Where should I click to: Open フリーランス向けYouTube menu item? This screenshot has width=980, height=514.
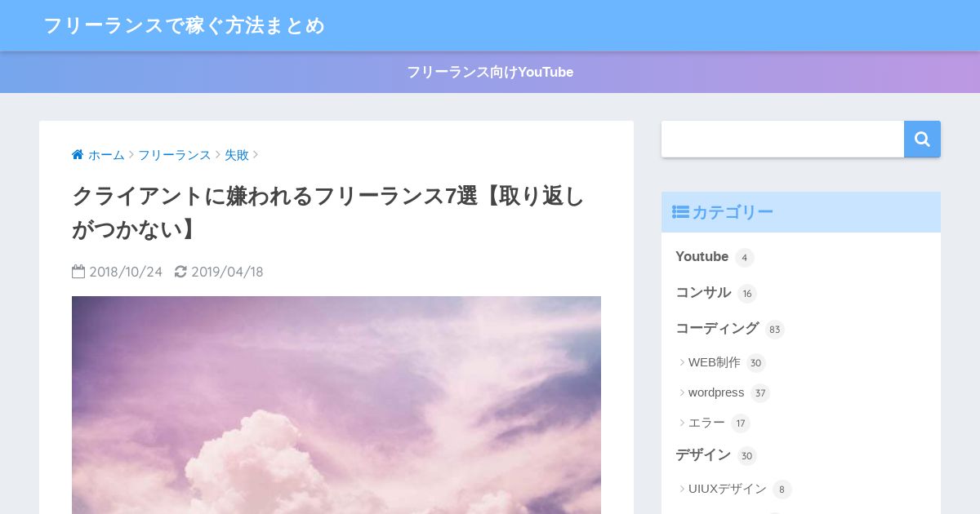[490, 72]
